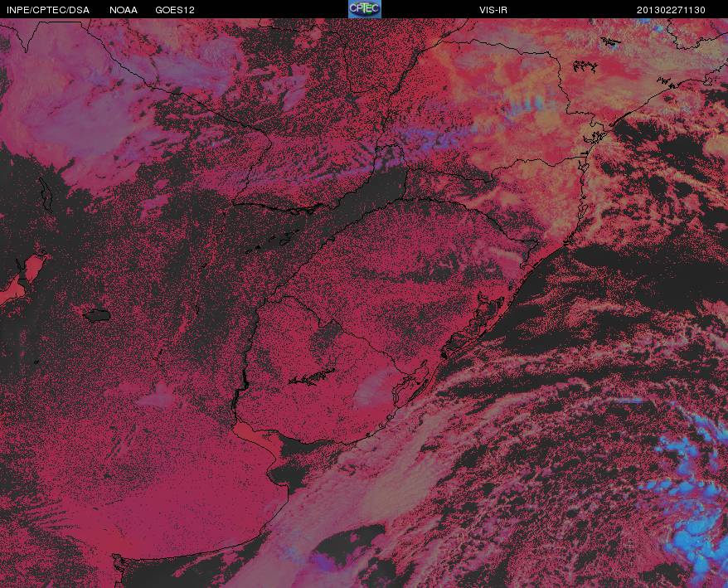Select the Lagoa dos Patos lagoon outline
728x588 pixels.
(474, 323)
